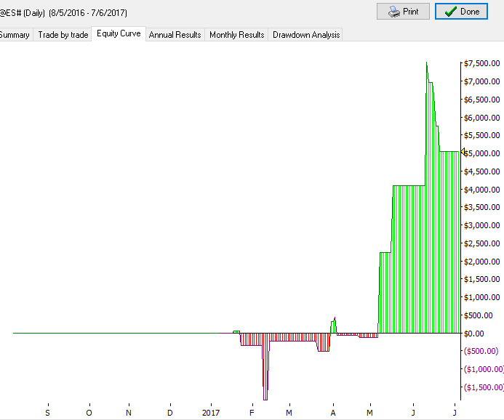Click the $2,500.00 axis label

(x=482, y=243)
